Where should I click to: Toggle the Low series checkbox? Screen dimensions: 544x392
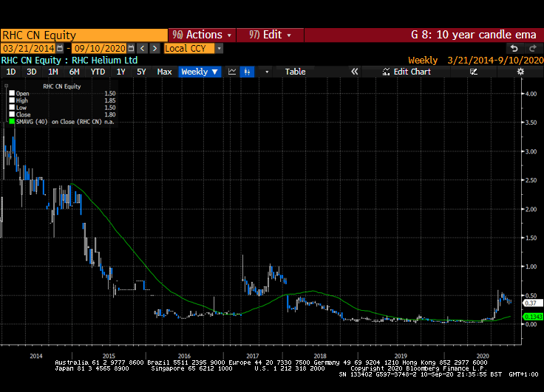click(x=12, y=108)
